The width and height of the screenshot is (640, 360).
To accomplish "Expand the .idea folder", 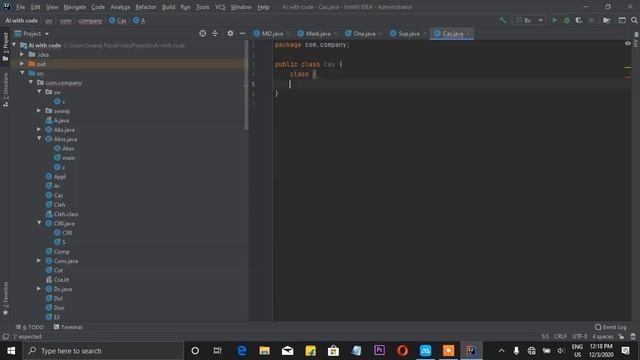I will pyautogui.click(x=22, y=54).
